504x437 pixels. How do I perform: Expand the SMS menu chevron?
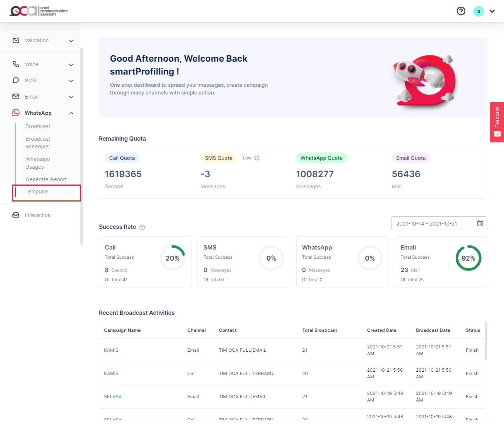tap(71, 80)
